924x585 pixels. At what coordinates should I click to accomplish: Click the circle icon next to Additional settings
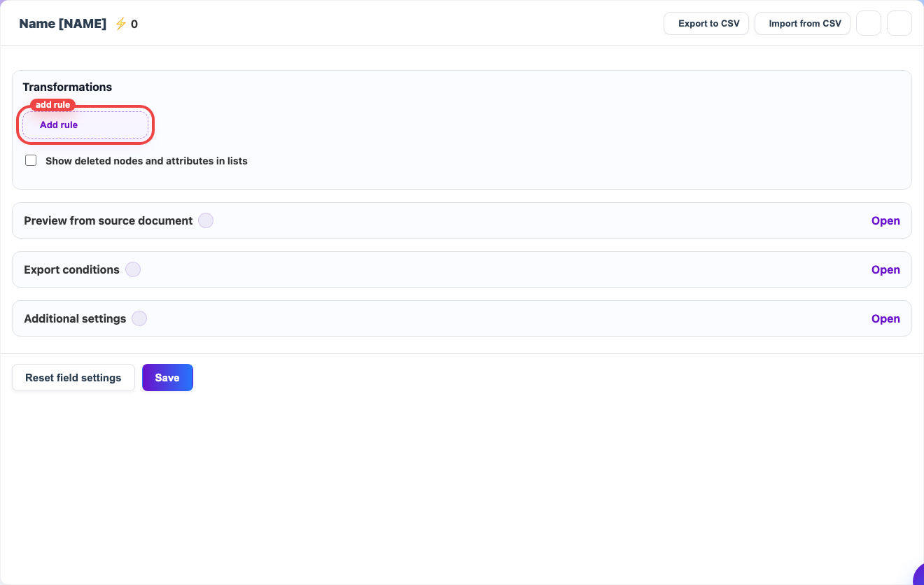click(x=139, y=318)
